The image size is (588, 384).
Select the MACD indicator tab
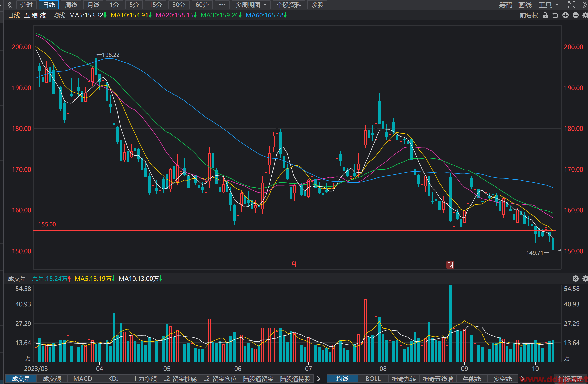(x=83, y=379)
